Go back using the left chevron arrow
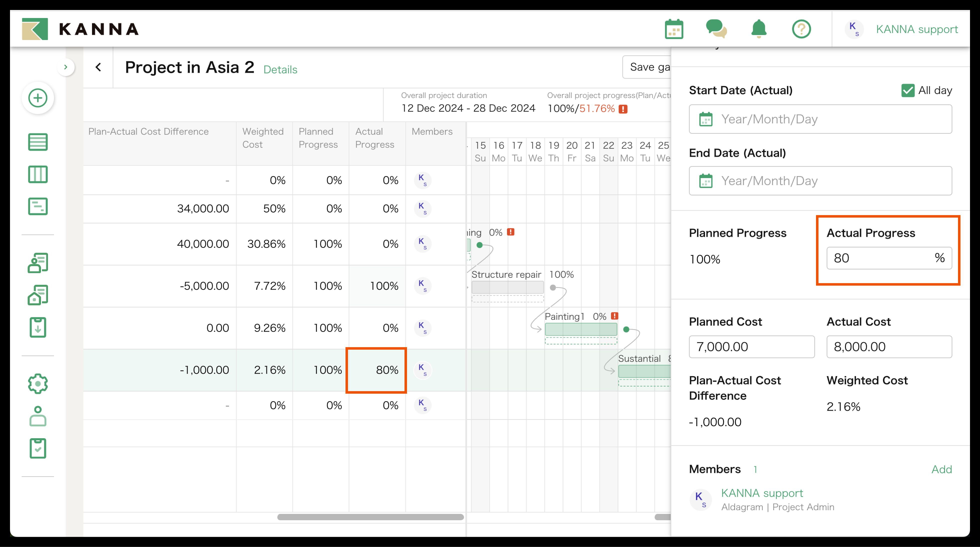Image resolution: width=980 pixels, height=547 pixels. point(98,67)
